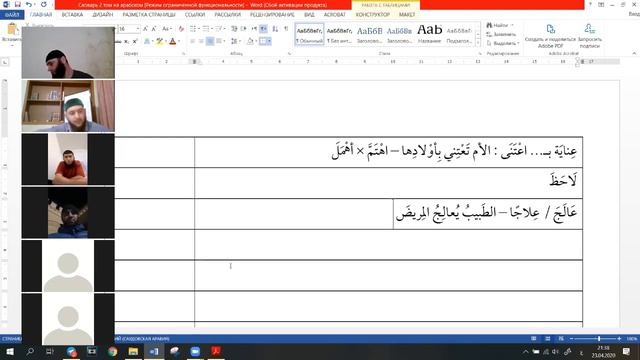Clear all formatting
Image resolution: width=640 pixels, height=360 pixels.
pos(181,29)
